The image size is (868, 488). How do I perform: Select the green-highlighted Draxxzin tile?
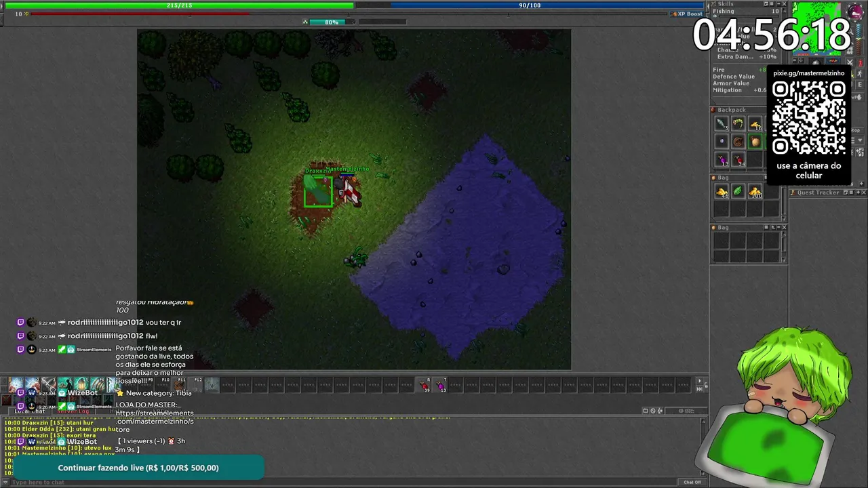tap(318, 191)
